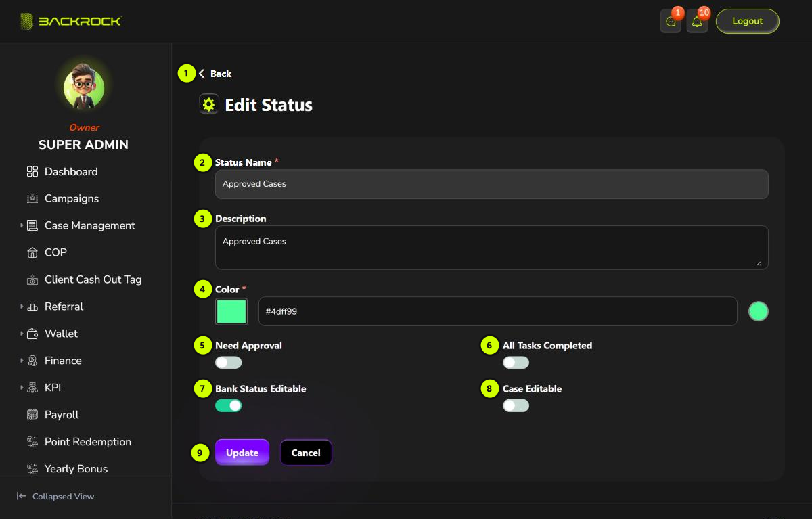Click the BackRock logo
Screen dimensions: 812x519
point(70,21)
